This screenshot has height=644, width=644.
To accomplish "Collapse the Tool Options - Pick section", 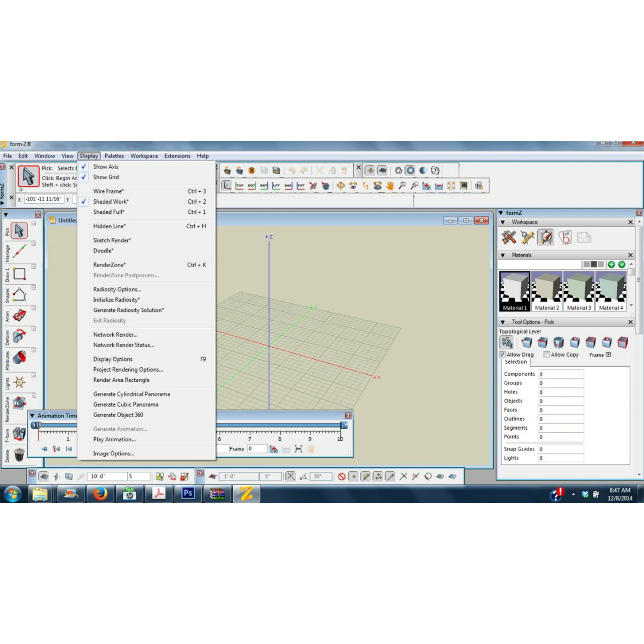I will coord(502,322).
